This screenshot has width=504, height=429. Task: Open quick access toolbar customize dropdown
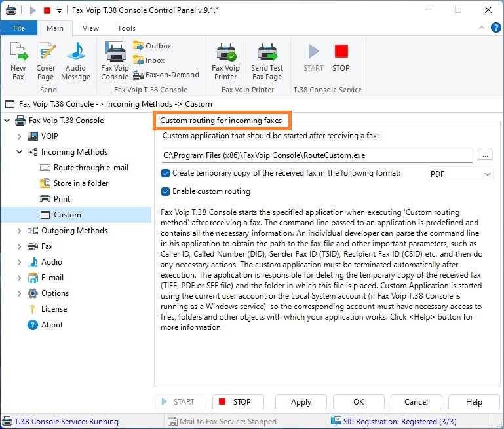59,10
